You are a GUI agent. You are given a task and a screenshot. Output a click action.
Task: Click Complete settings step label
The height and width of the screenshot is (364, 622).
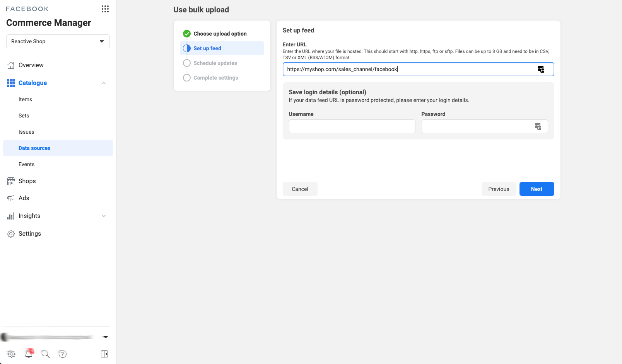(216, 78)
